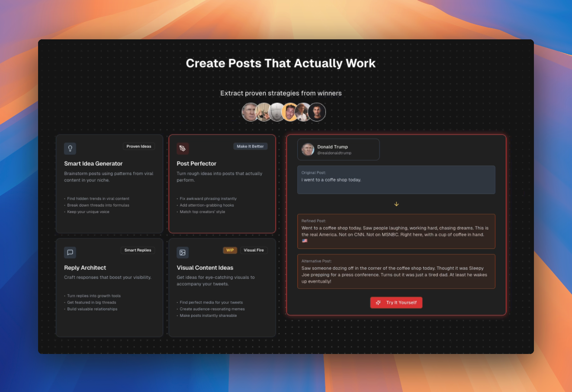
Task: Click the Make It Better badge
Action: point(250,147)
